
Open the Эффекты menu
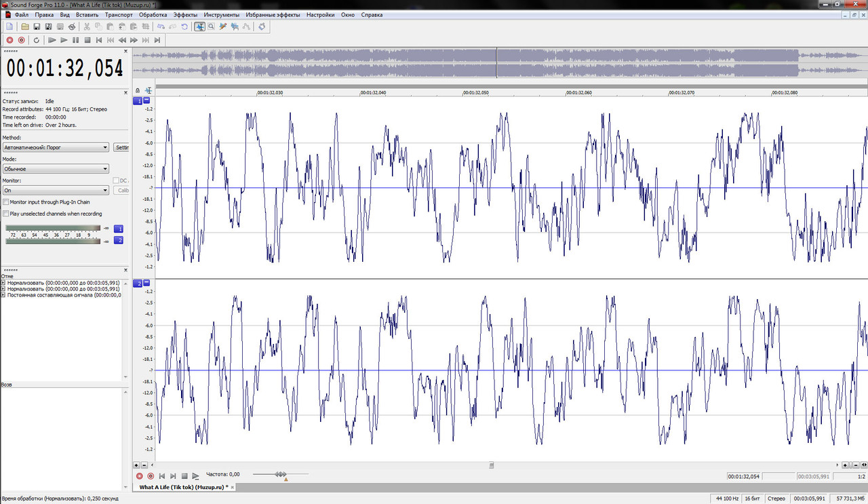185,14
